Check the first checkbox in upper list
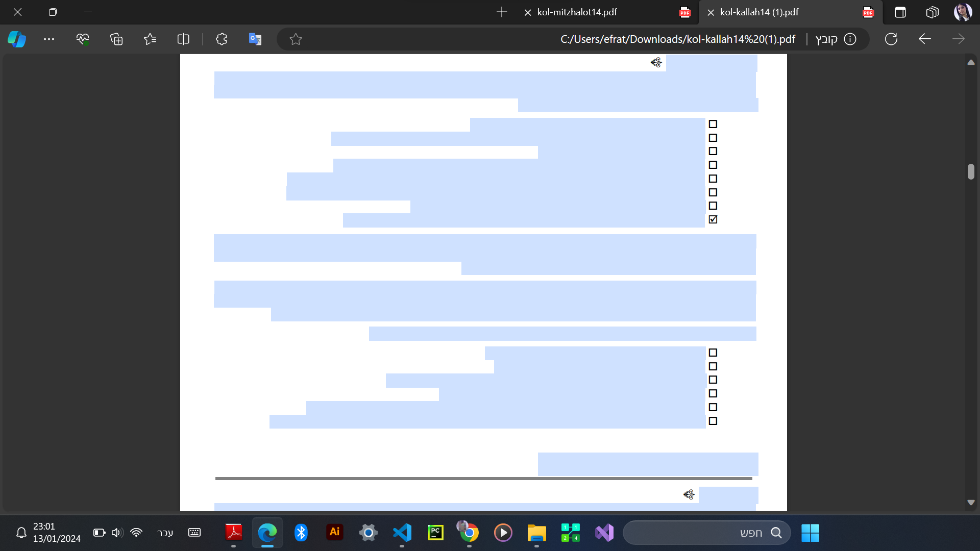The height and width of the screenshot is (551, 980). 713,124
